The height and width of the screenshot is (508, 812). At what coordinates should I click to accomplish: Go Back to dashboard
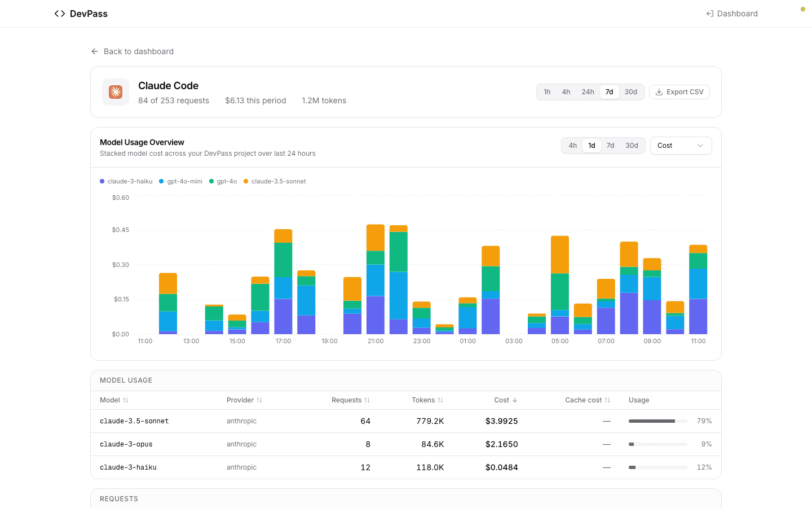133,51
